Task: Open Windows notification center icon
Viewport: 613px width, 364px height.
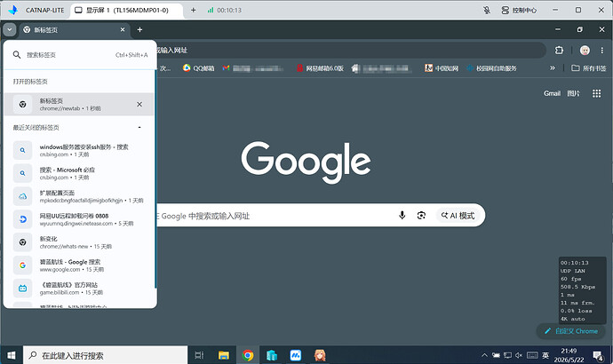Action: (598, 355)
